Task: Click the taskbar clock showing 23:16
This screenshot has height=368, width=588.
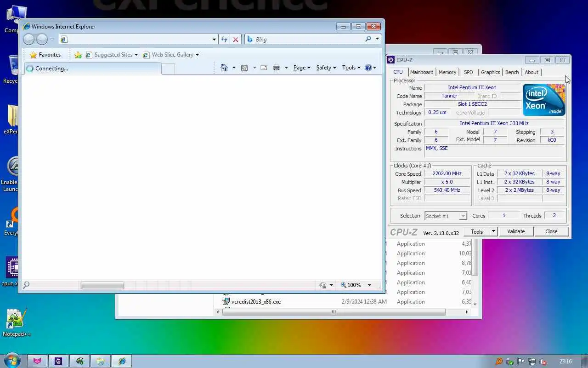Action: coord(565,362)
